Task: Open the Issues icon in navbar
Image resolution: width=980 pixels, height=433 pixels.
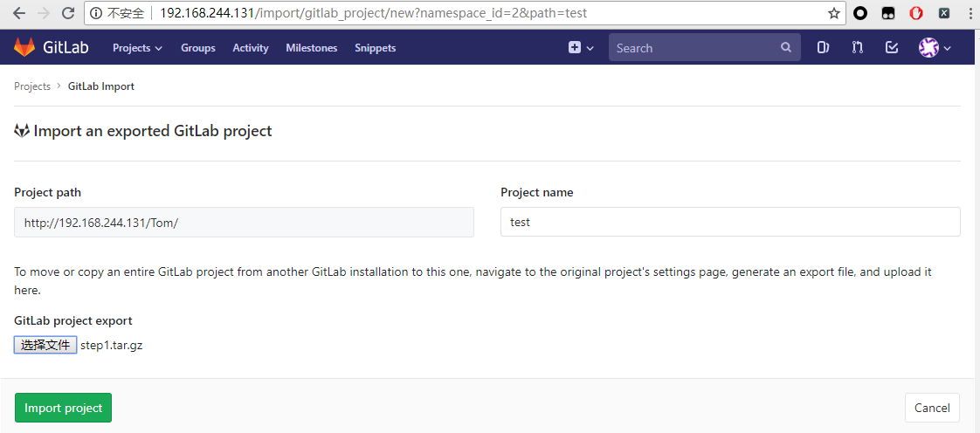Action: [x=823, y=47]
